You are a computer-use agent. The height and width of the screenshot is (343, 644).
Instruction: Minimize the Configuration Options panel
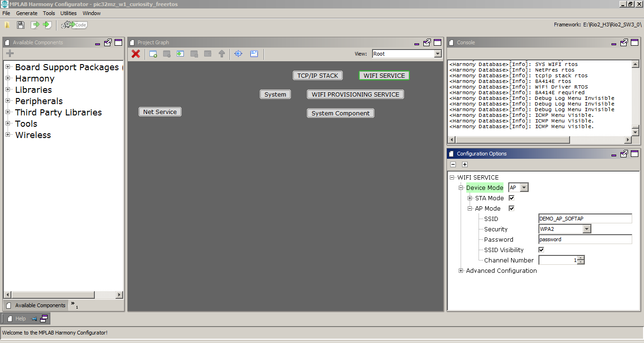tap(613, 155)
